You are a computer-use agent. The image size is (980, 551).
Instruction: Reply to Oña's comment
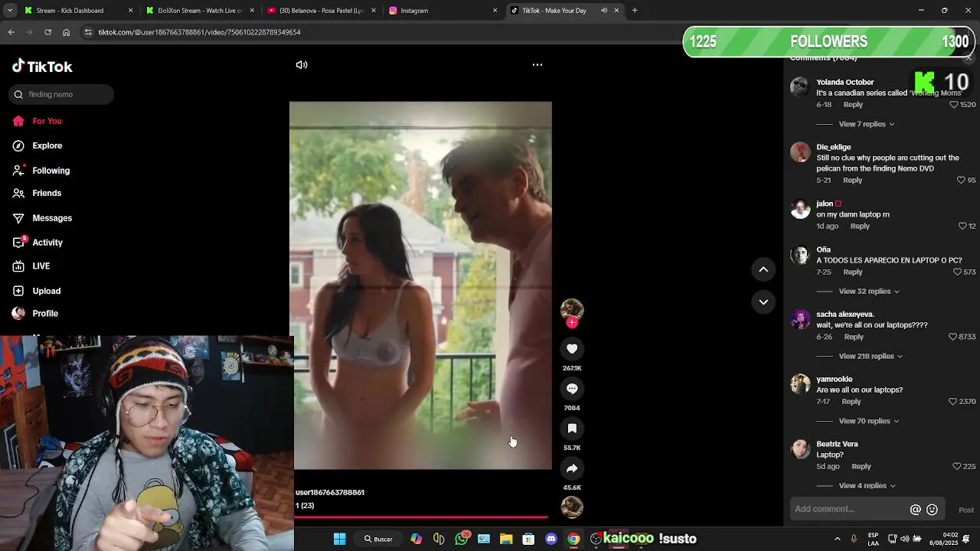[852, 272]
